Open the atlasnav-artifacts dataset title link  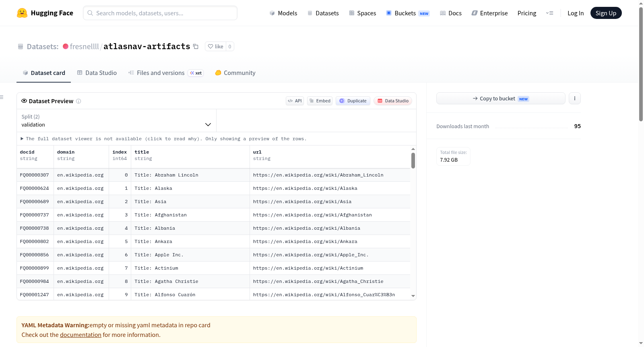(x=147, y=46)
